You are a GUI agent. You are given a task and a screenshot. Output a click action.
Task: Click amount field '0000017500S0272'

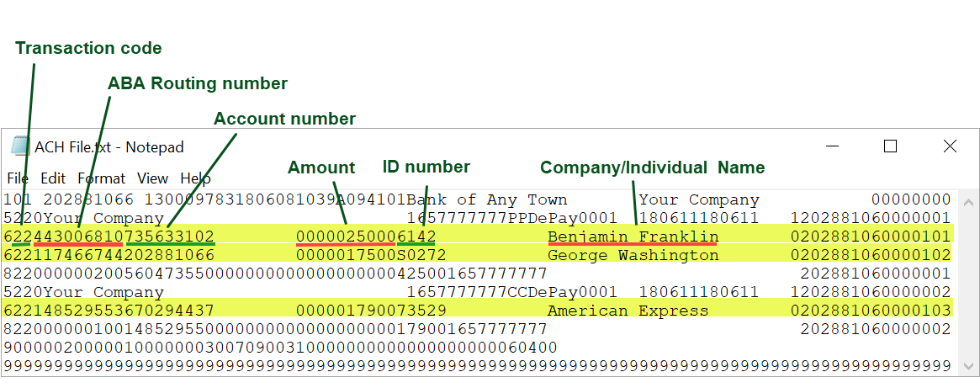pyautogui.click(x=371, y=255)
